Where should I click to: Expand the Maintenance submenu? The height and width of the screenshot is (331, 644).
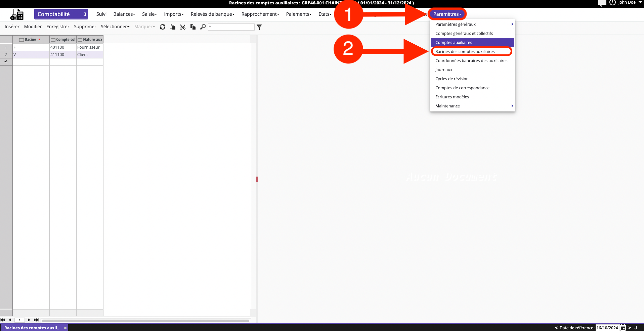[472, 106]
